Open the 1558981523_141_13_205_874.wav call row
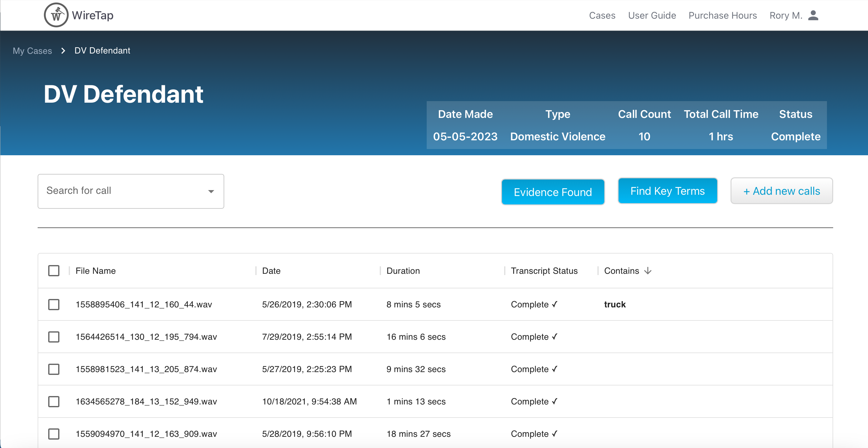Viewport: 868px width, 448px height. (146, 369)
